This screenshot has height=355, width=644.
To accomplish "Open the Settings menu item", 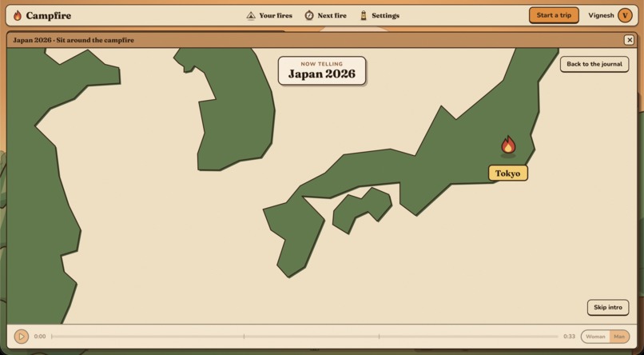I will pyautogui.click(x=380, y=16).
